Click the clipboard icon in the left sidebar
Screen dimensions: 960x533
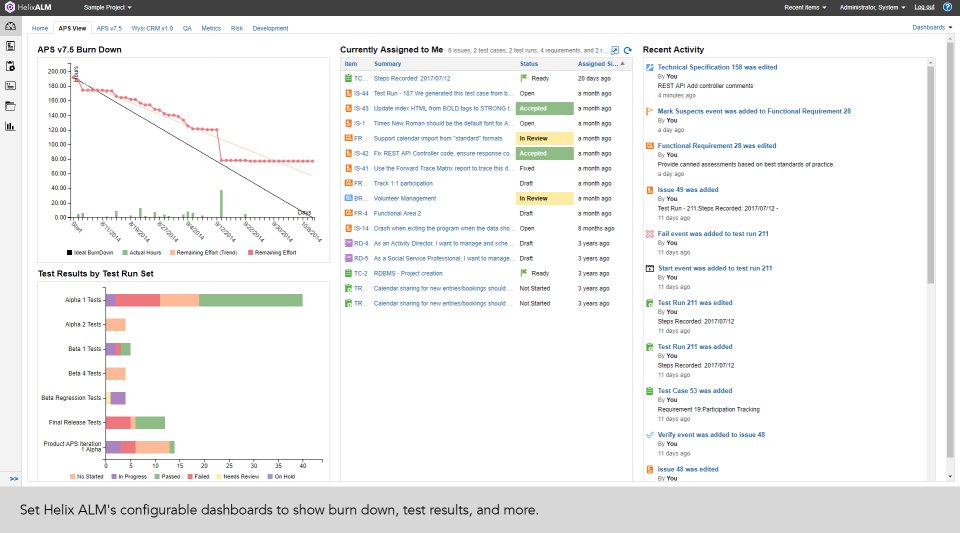pyautogui.click(x=10, y=66)
